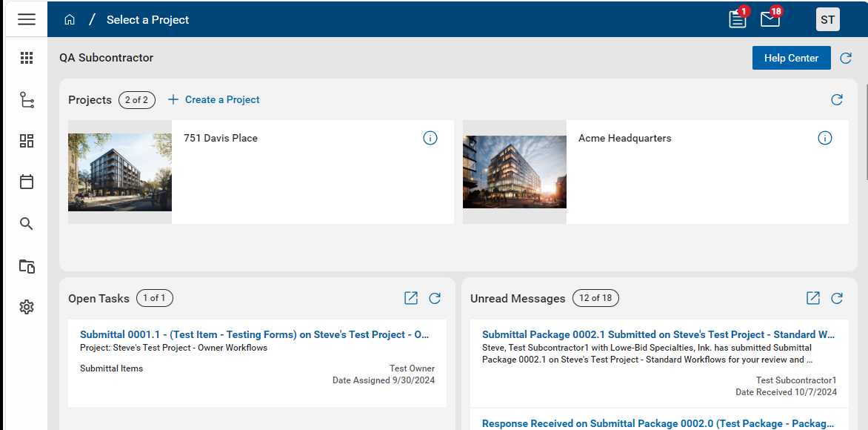Open Unread Messages in new window
The image size is (868, 430).
[813, 298]
